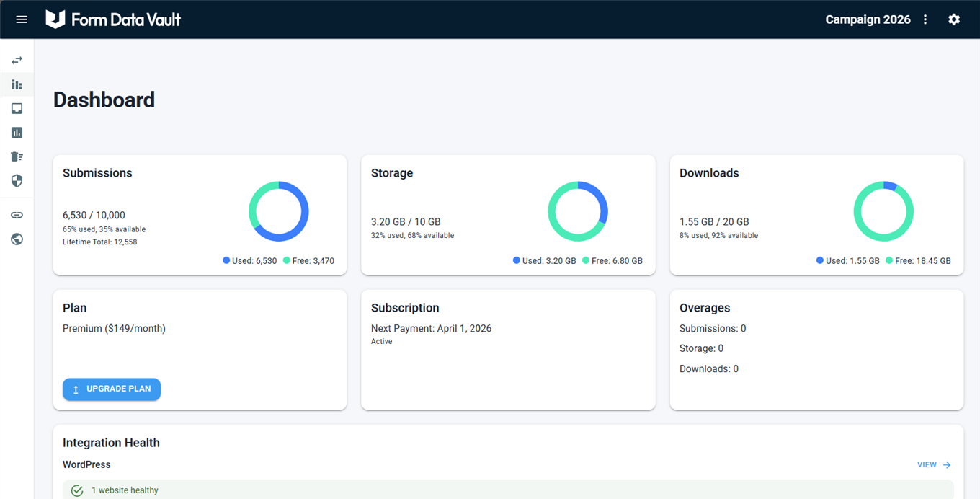
Task: Click '32% used, 68% available' text
Action: point(412,236)
